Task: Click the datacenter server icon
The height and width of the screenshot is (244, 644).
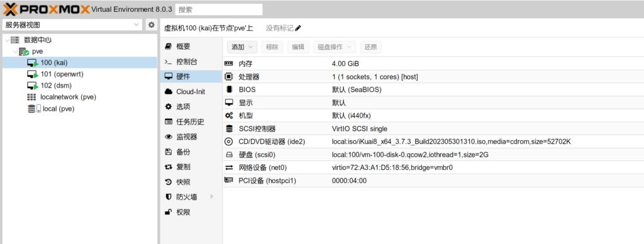Action: click(x=15, y=40)
